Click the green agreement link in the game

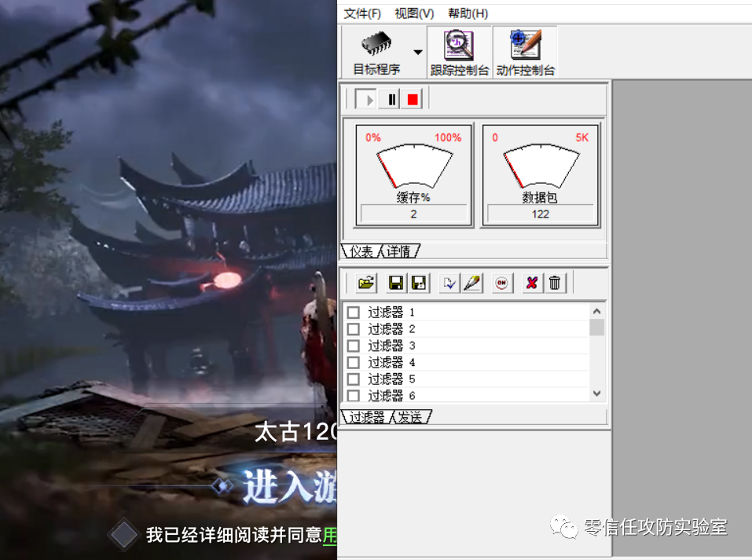click(x=330, y=535)
